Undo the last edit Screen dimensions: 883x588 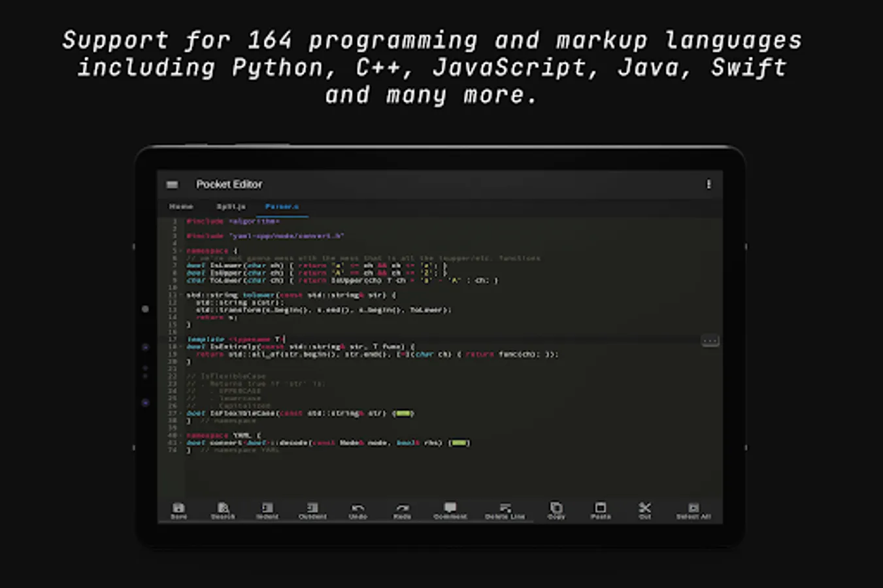point(358,511)
